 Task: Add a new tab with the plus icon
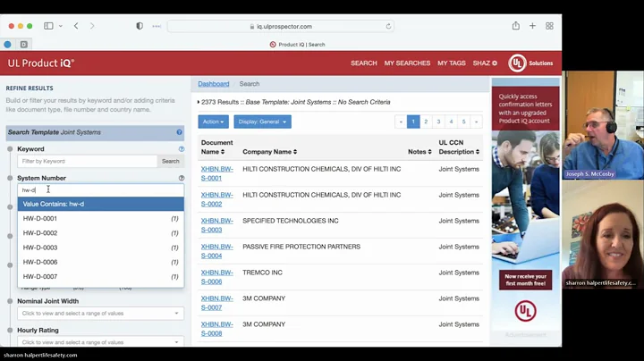(532, 26)
